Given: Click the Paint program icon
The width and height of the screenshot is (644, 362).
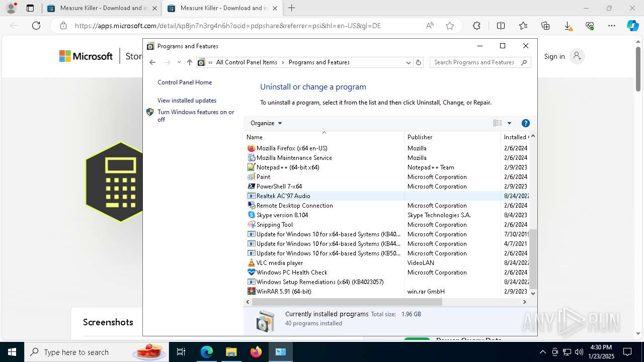Looking at the screenshot, I should pos(252,177).
